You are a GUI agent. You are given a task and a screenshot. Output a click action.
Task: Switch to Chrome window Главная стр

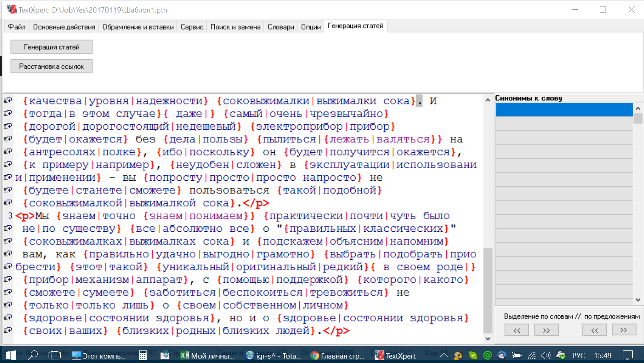pos(338,356)
